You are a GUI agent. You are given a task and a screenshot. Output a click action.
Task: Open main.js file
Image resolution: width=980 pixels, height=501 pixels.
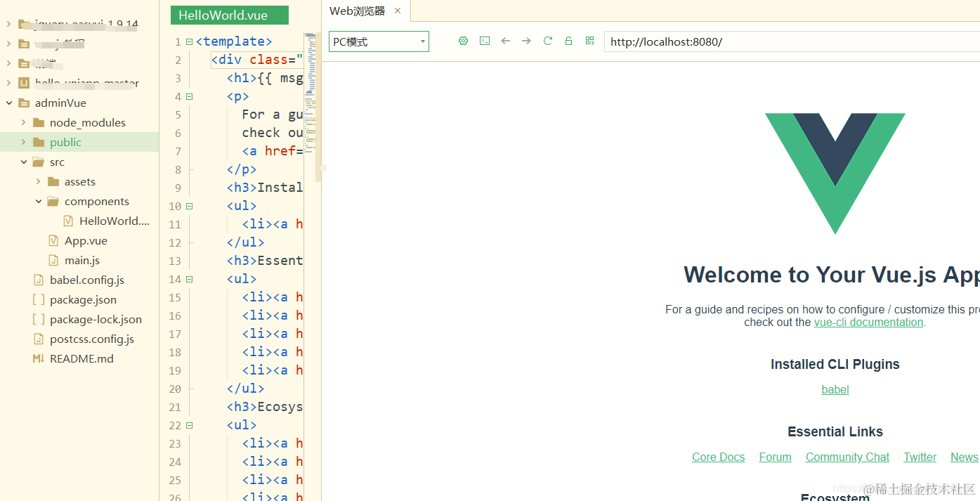click(x=82, y=260)
